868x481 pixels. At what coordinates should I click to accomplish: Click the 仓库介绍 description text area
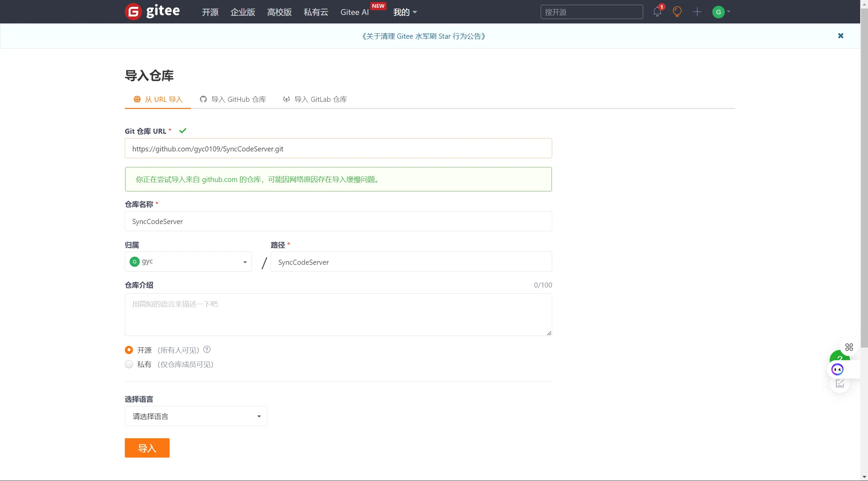click(x=338, y=315)
